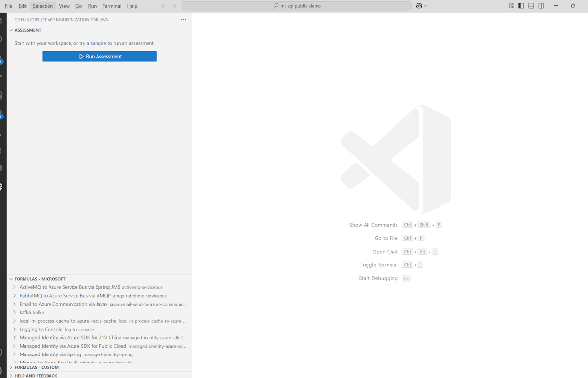Open the Go menu
This screenshot has height=378, width=588.
(x=78, y=6)
